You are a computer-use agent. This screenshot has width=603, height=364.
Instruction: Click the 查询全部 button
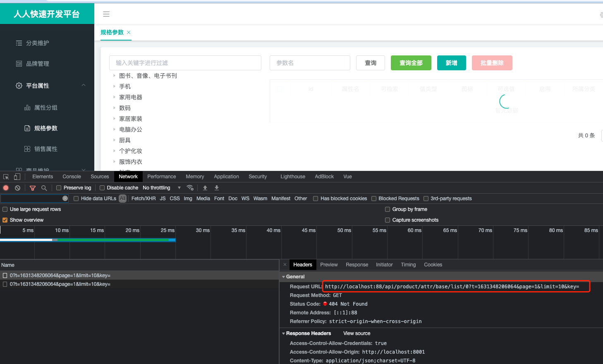pyautogui.click(x=411, y=62)
